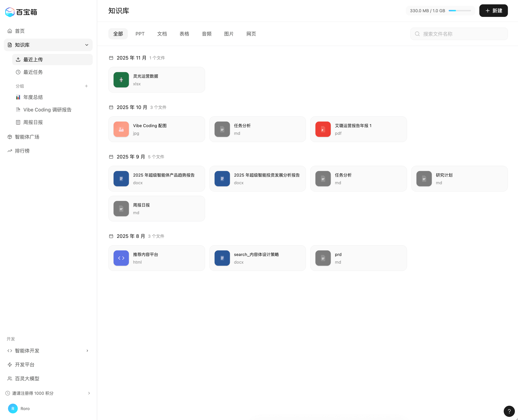
Task: Click the 百宝箱 logo icon
Action: coord(10,12)
